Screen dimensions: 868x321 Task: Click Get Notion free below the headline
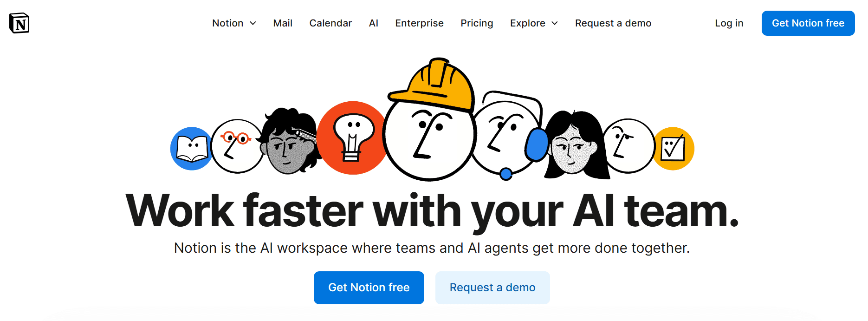[369, 288]
